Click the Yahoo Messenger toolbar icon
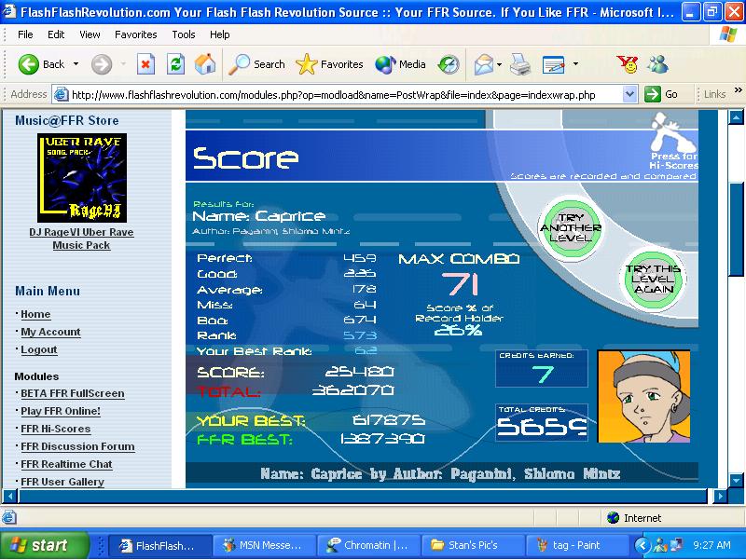The image size is (746, 560). (x=628, y=64)
